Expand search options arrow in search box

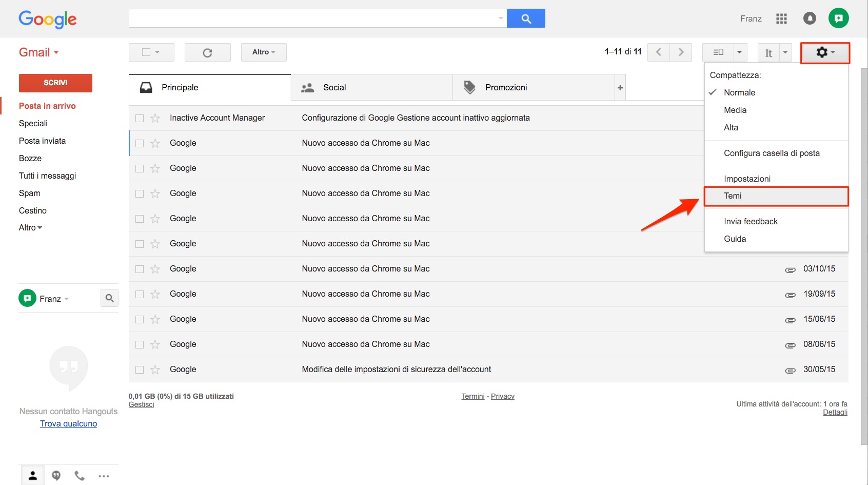[x=501, y=18]
